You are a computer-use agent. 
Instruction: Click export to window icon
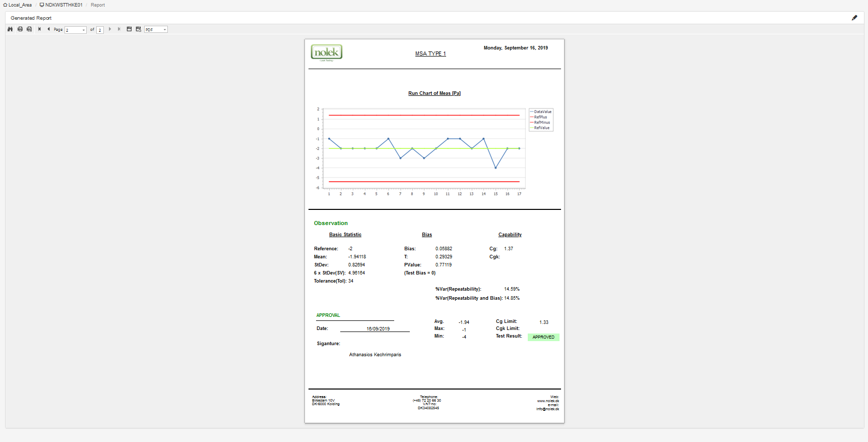coord(139,29)
